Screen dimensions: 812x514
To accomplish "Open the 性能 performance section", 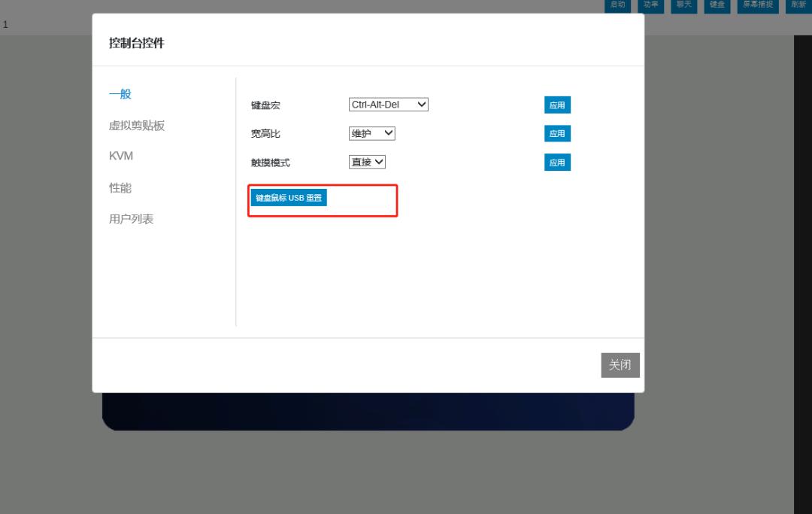I will [120, 187].
